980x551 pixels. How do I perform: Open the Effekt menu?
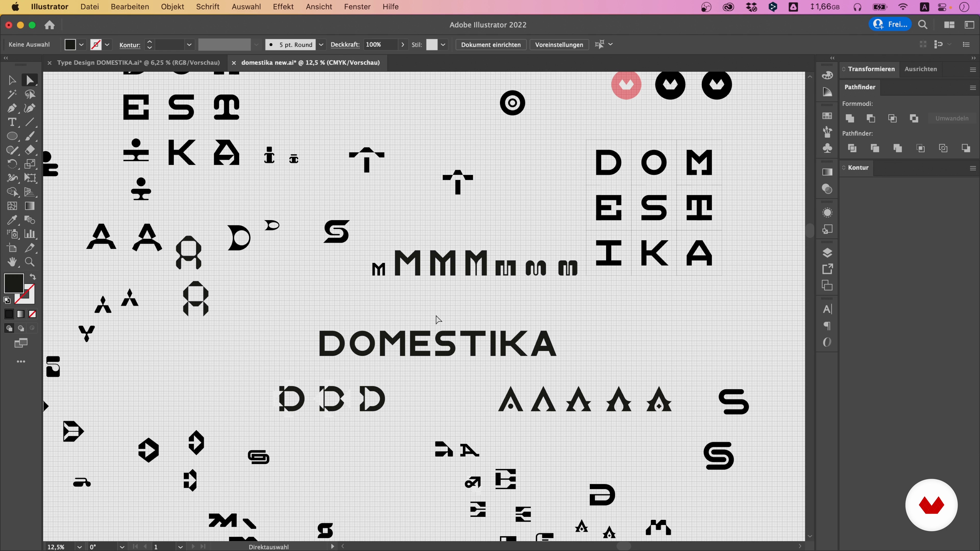283,7
